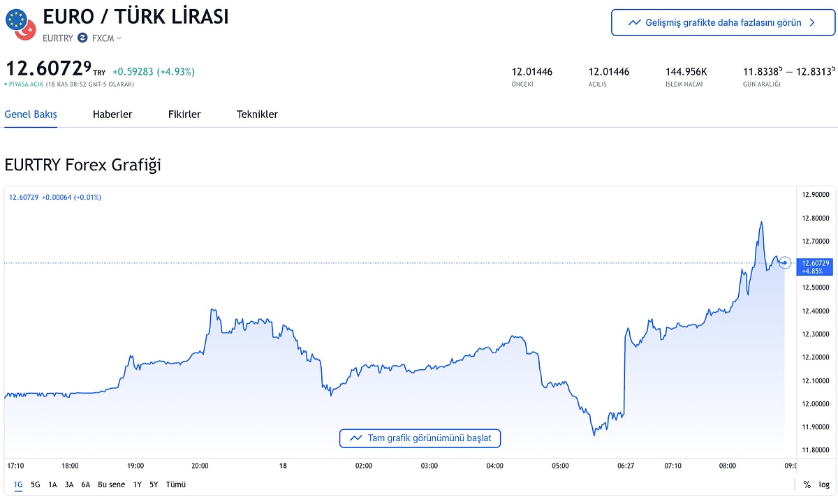Select the Genel Bakış tab

tap(31, 114)
